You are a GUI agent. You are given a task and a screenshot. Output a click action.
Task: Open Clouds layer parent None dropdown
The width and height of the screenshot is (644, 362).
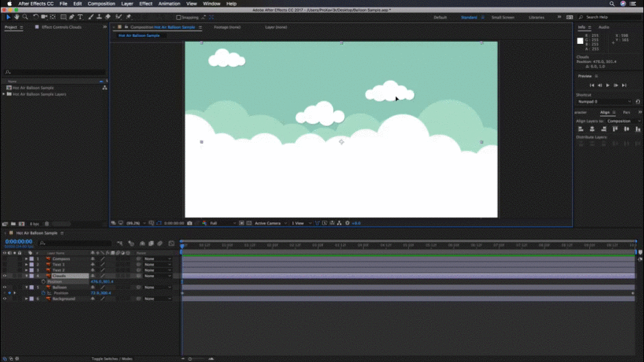pyautogui.click(x=158, y=276)
